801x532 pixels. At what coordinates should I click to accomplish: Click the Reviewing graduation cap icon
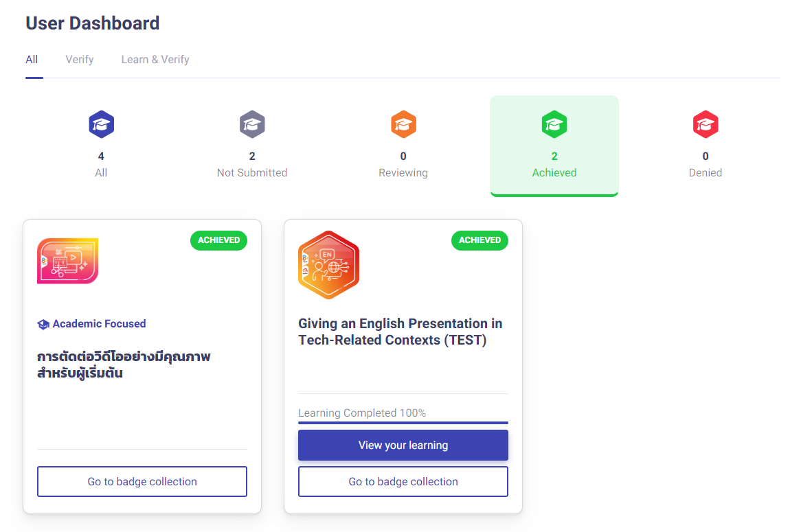click(403, 124)
